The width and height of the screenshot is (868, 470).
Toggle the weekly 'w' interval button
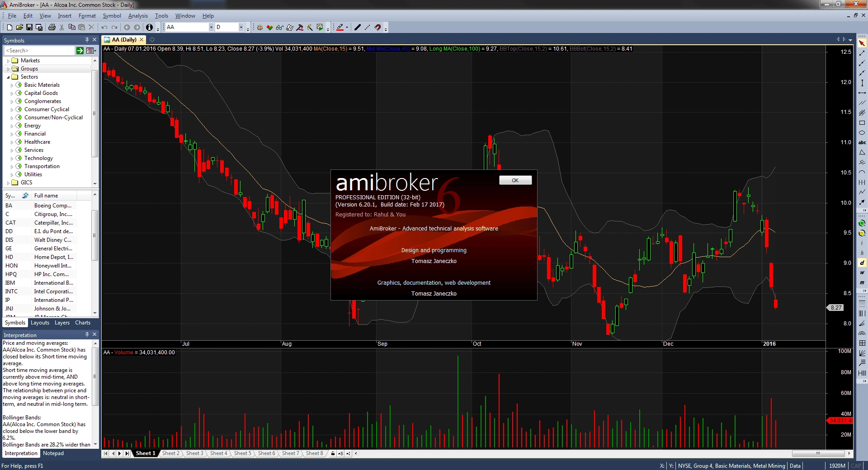[862, 273]
